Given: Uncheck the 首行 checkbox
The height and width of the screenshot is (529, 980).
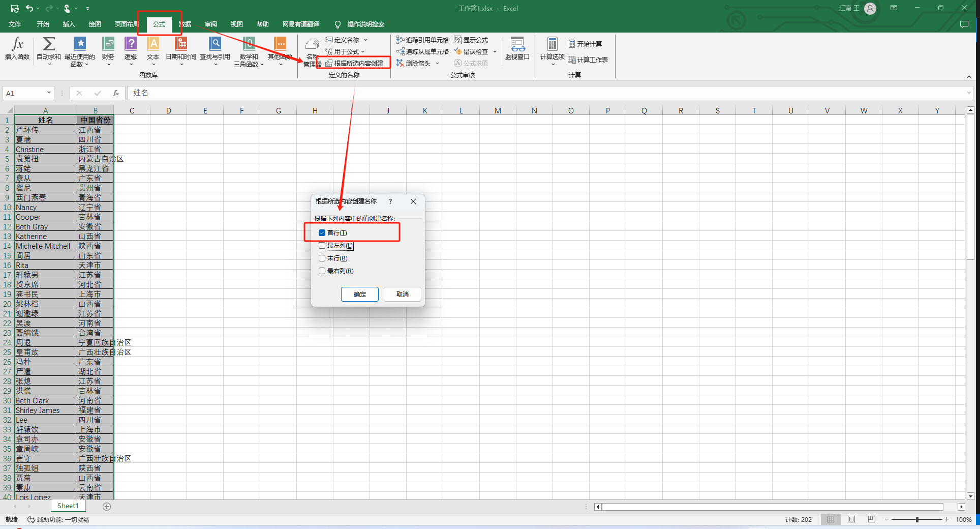Looking at the screenshot, I should [x=322, y=233].
